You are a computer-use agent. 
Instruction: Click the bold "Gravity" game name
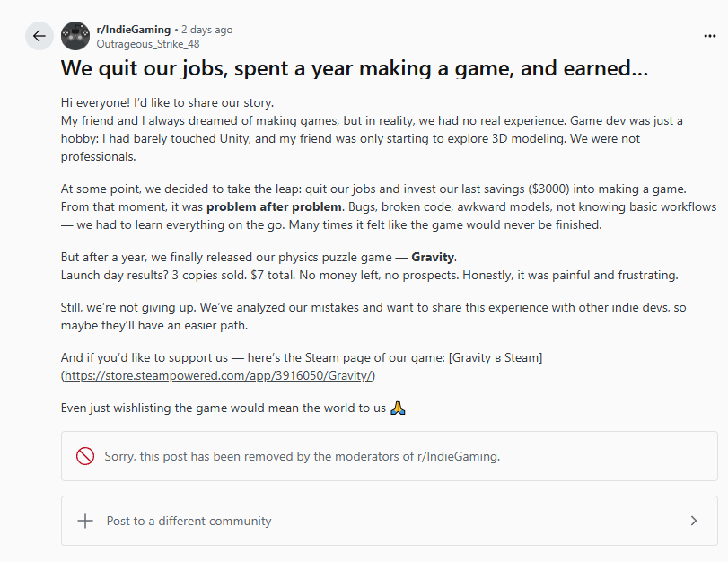433,257
